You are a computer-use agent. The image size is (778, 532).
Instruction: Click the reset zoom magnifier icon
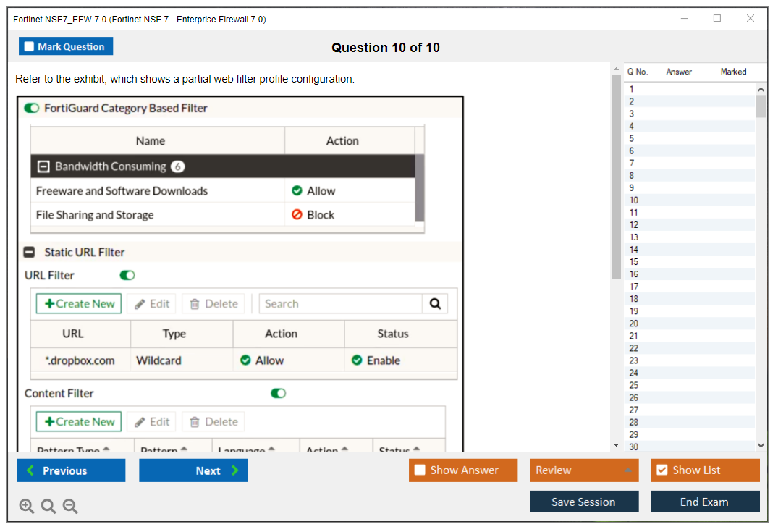[48, 507]
